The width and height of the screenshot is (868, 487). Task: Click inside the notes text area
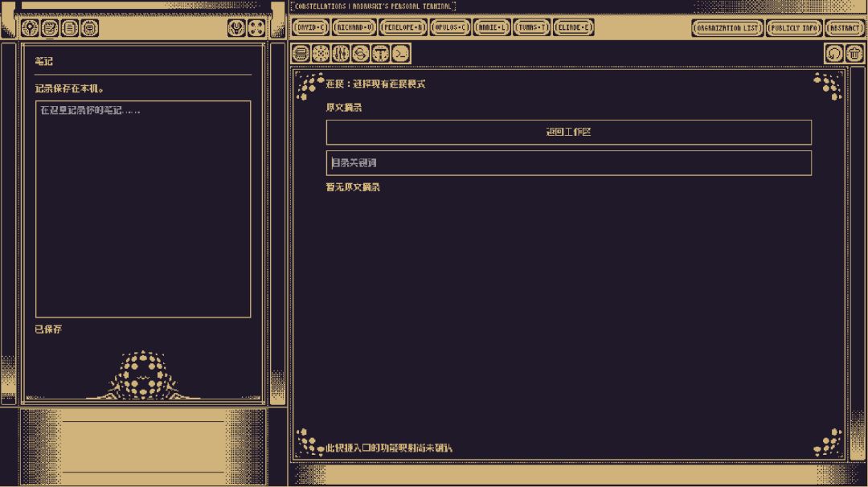pos(143,209)
